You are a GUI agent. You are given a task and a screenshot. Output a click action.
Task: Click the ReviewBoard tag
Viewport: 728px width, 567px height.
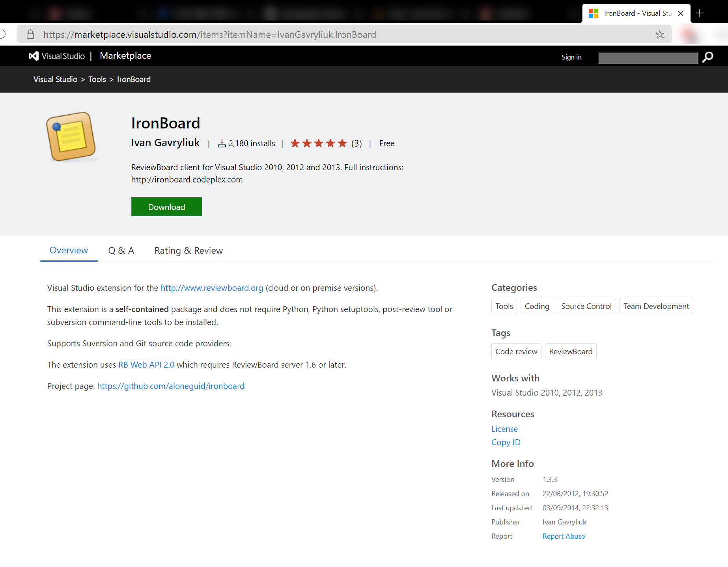tap(571, 351)
